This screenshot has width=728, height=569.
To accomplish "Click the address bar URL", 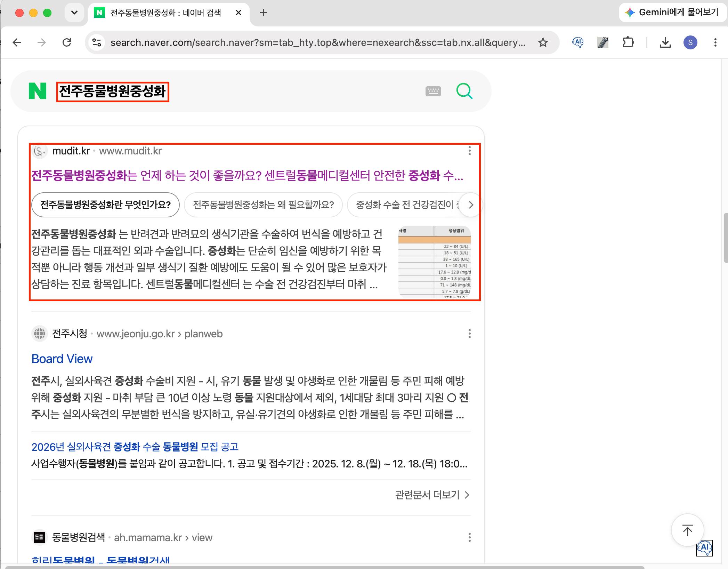I will pyautogui.click(x=318, y=42).
